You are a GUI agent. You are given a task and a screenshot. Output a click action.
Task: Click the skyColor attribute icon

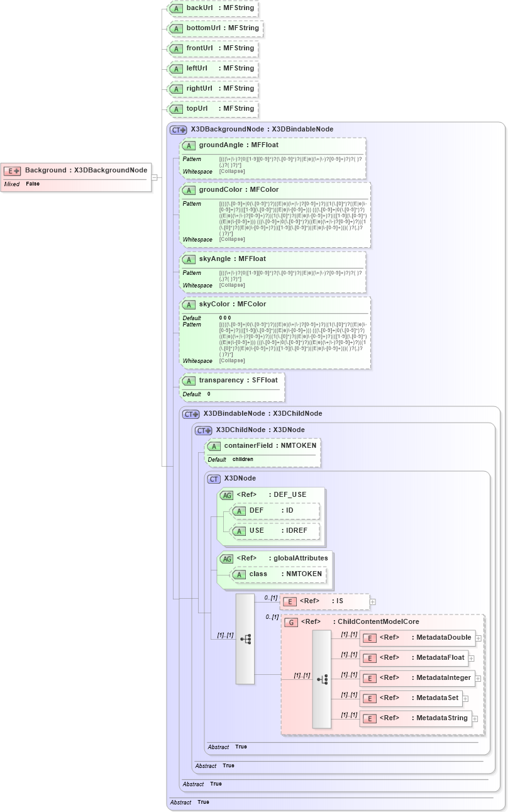(x=189, y=304)
